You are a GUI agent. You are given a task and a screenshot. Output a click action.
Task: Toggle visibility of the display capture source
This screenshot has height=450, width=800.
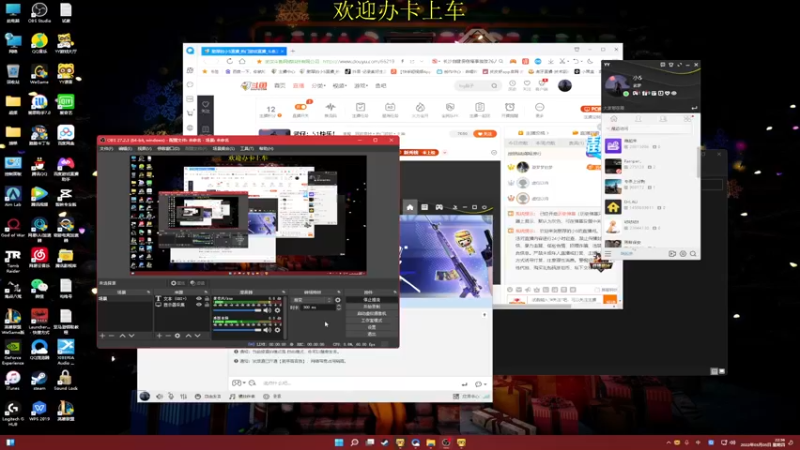click(x=199, y=305)
